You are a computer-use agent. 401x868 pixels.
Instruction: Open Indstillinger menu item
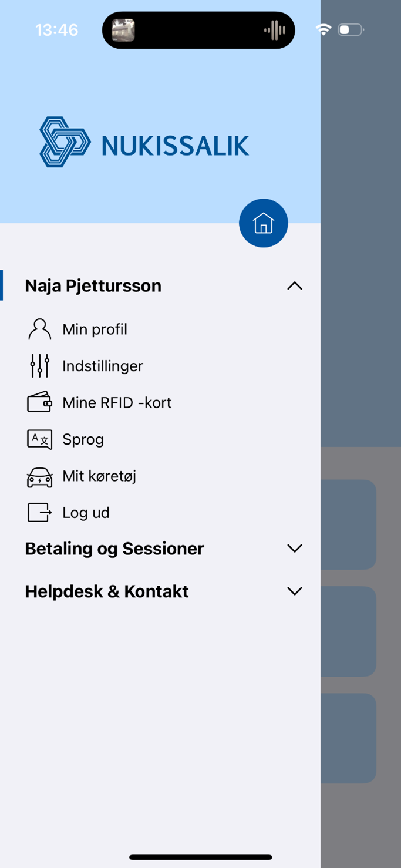coord(103,366)
